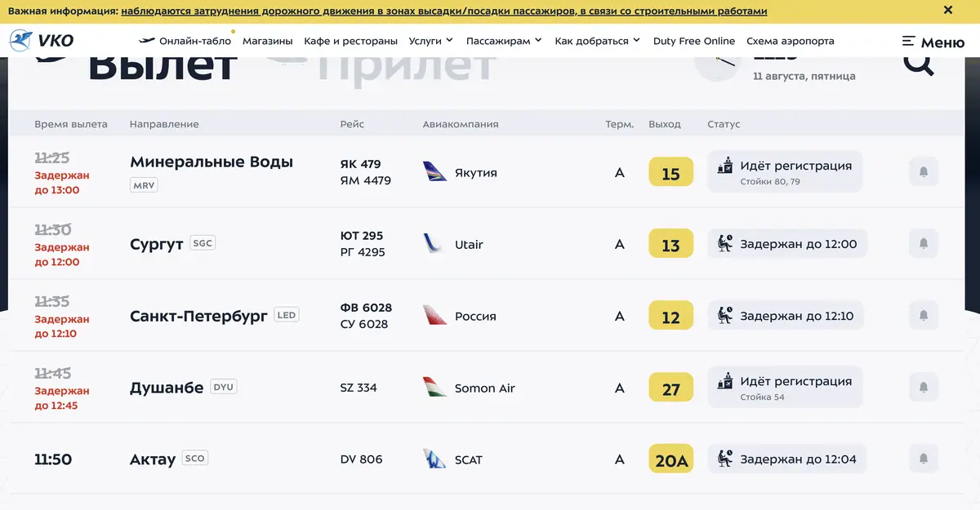Screen dimensions: 980x510
Task: Click the SCAT airline logo
Action: (434, 459)
